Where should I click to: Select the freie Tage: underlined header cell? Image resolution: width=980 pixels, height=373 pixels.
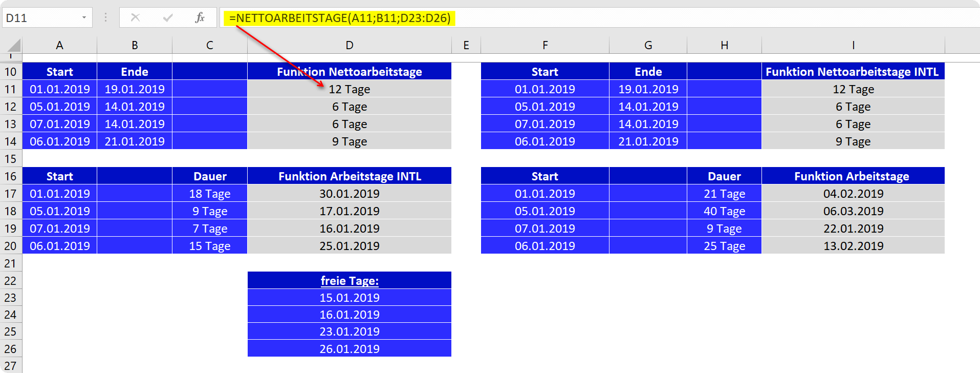tap(350, 281)
